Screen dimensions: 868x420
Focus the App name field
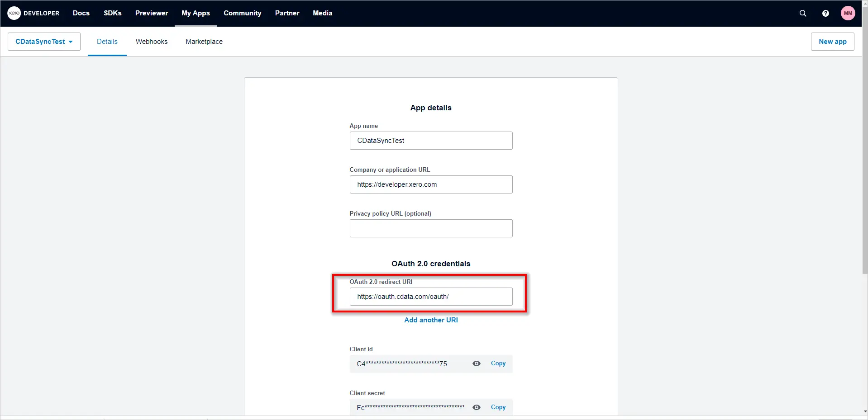pyautogui.click(x=431, y=141)
